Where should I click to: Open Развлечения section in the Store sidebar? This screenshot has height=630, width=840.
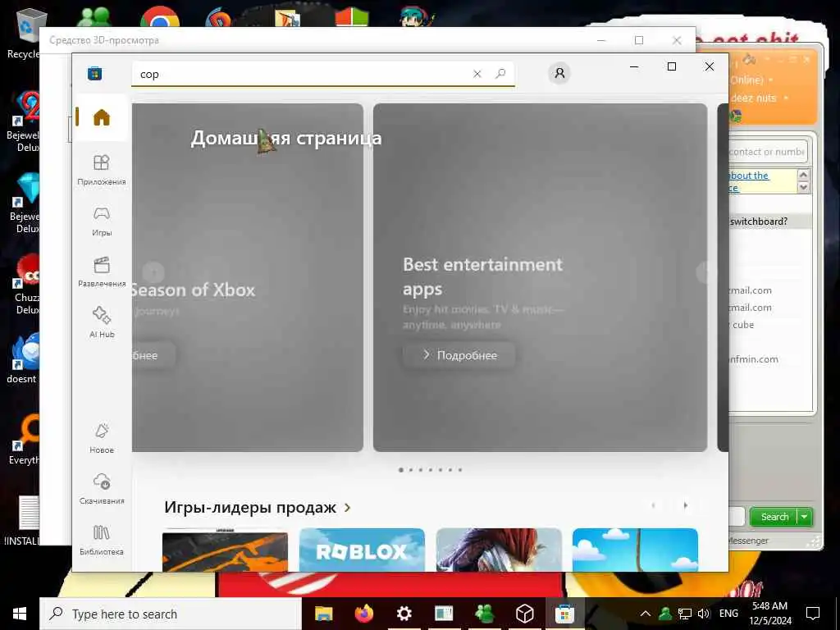point(101,272)
